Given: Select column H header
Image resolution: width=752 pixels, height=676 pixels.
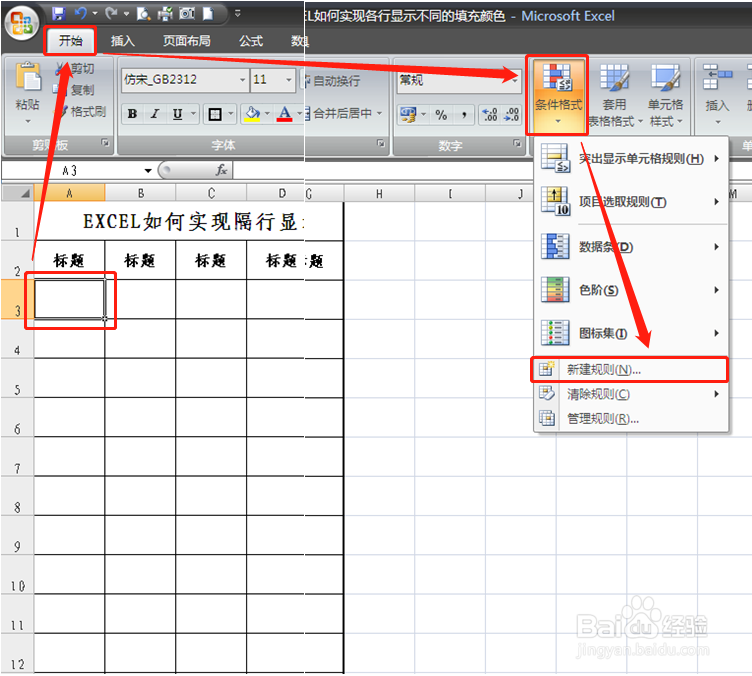Looking at the screenshot, I should tap(379, 194).
